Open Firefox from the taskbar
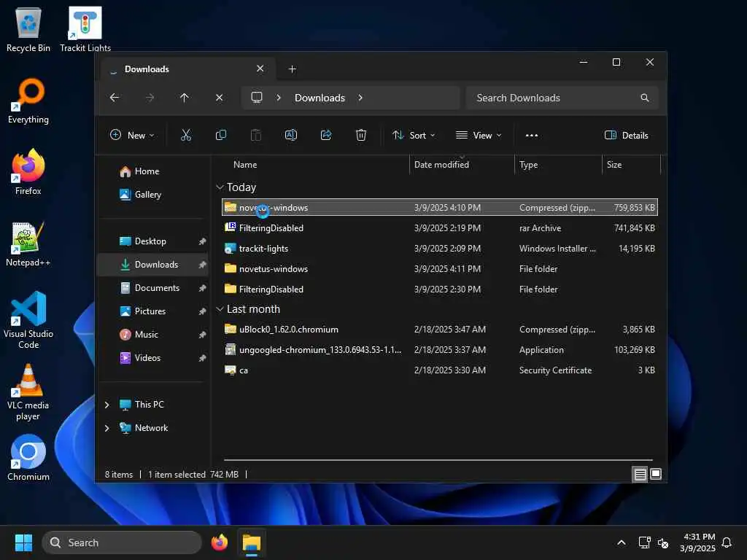Viewport: 747px width, 560px height. coord(219,542)
